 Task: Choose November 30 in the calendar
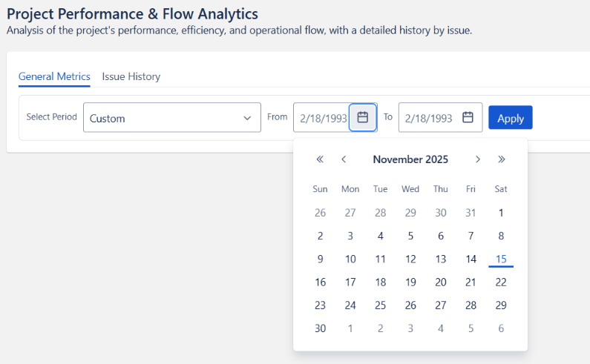click(320, 328)
